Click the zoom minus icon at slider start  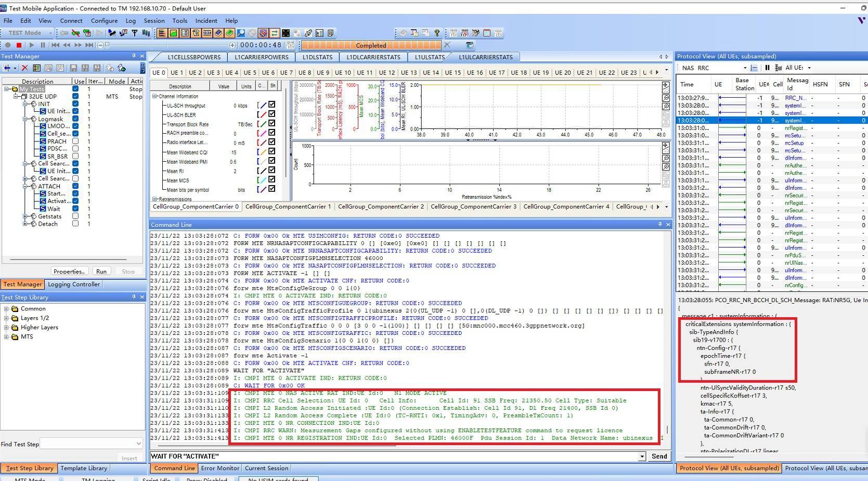pos(100,45)
